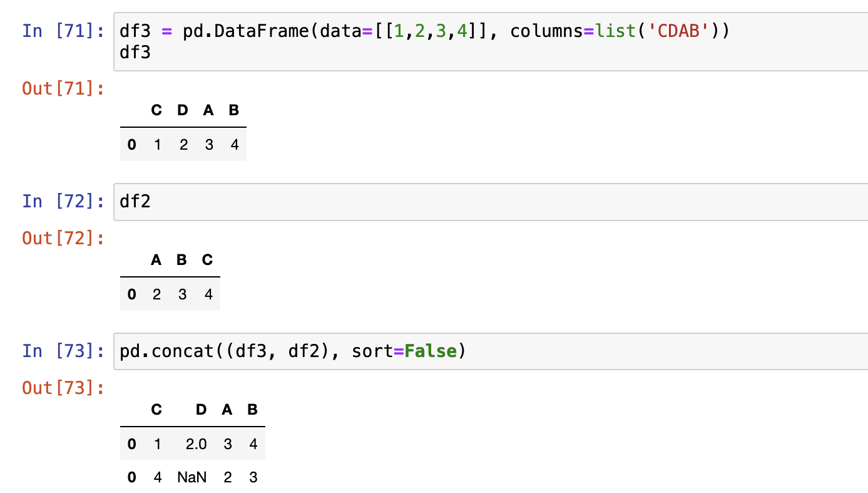868x493 pixels.
Task: Click the Out[71] output prompt
Action: click(63, 89)
